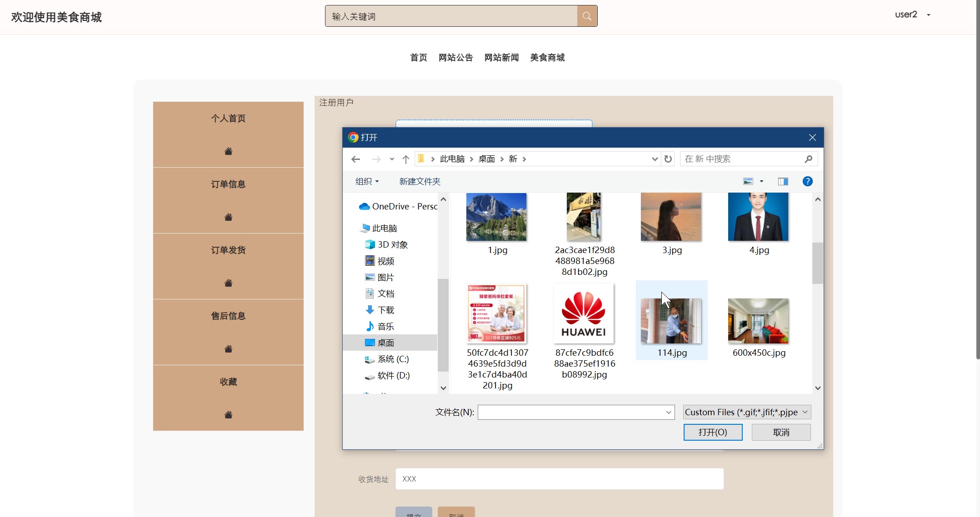
Task: Go back using dialog back arrow
Action: pos(355,159)
